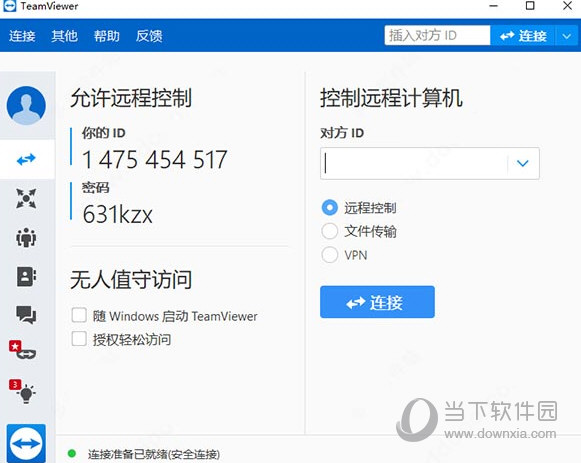Image resolution: width=581 pixels, height=463 pixels.
Task: Enable 随 Windows 启动 TeamViewer checkbox
Action: (x=79, y=315)
